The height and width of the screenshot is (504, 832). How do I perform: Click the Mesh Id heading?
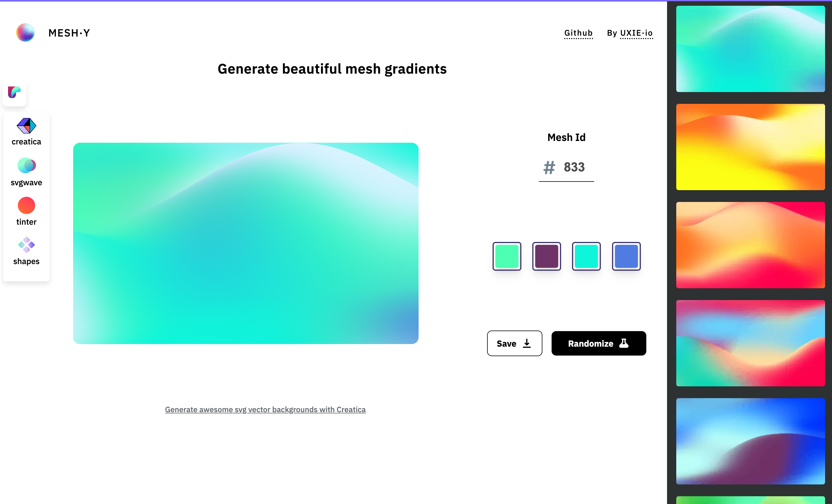point(567,137)
